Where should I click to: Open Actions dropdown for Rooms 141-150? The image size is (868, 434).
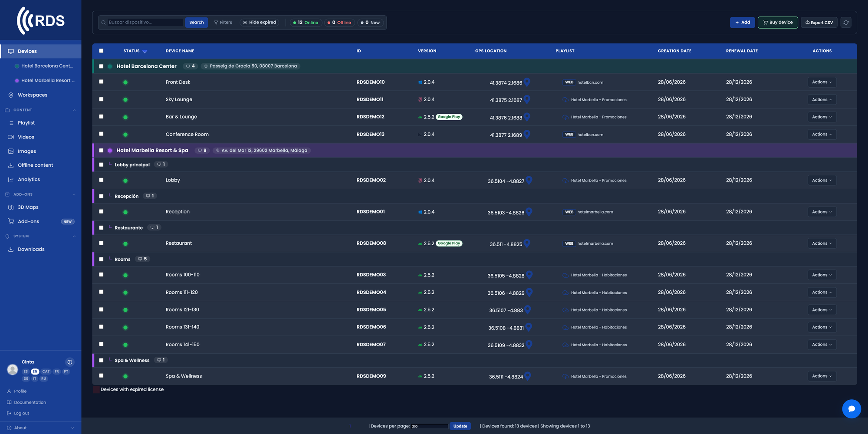click(x=822, y=345)
